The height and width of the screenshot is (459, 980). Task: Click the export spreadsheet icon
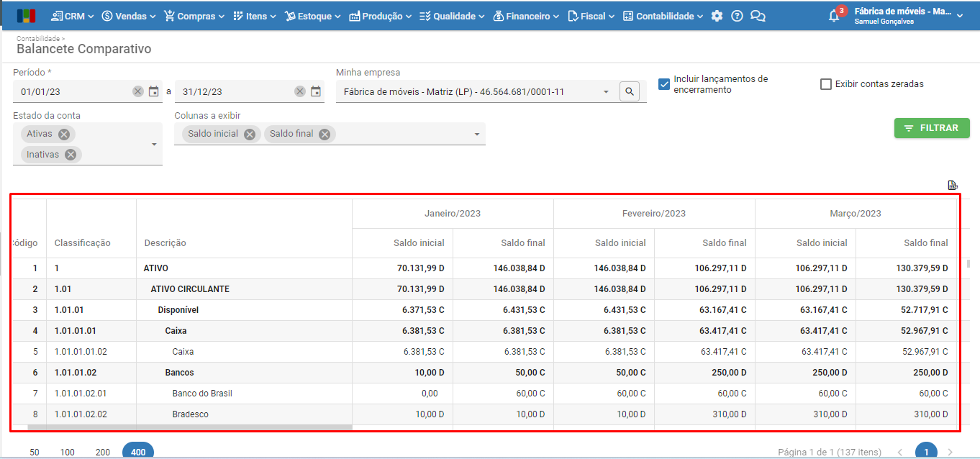pyautogui.click(x=953, y=185)
